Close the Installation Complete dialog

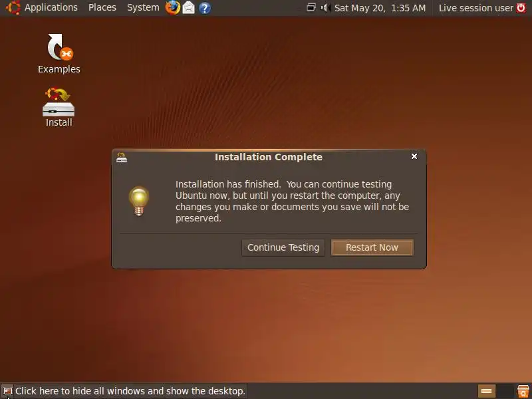[x=414, y=156]
